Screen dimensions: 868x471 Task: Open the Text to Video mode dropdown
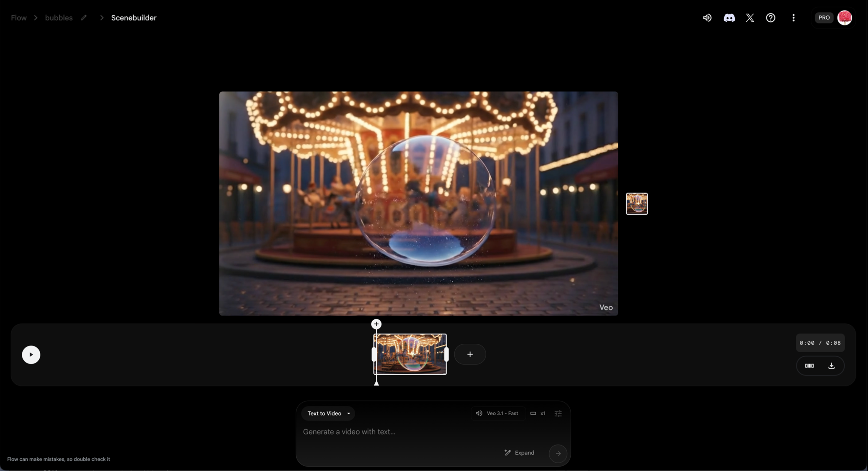[328, 413]
